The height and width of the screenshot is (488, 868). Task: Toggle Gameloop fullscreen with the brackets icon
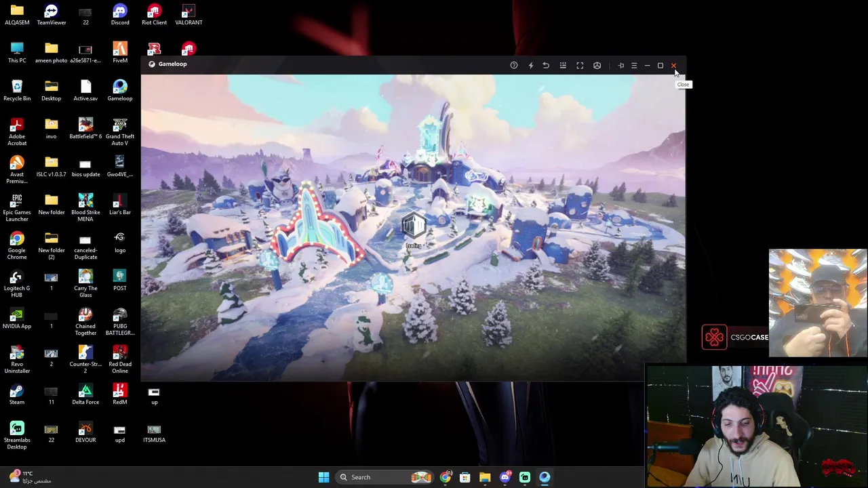pyautogui.click(x=580, y=65)
